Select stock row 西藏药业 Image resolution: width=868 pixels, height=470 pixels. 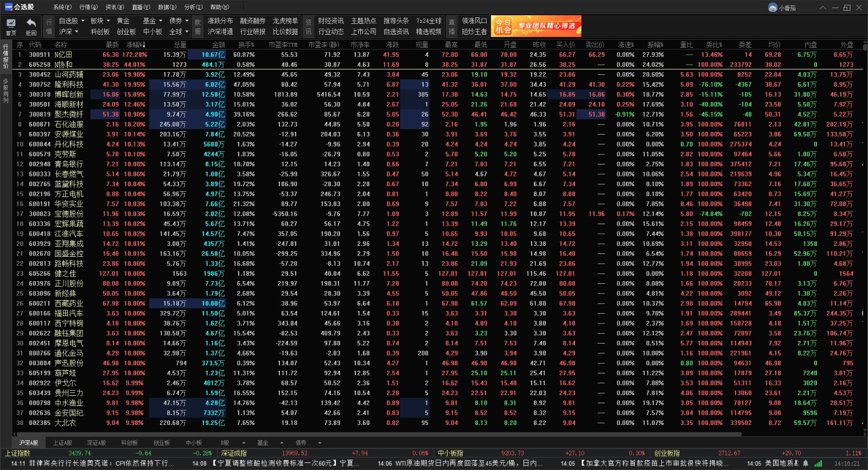click(438, 303)
